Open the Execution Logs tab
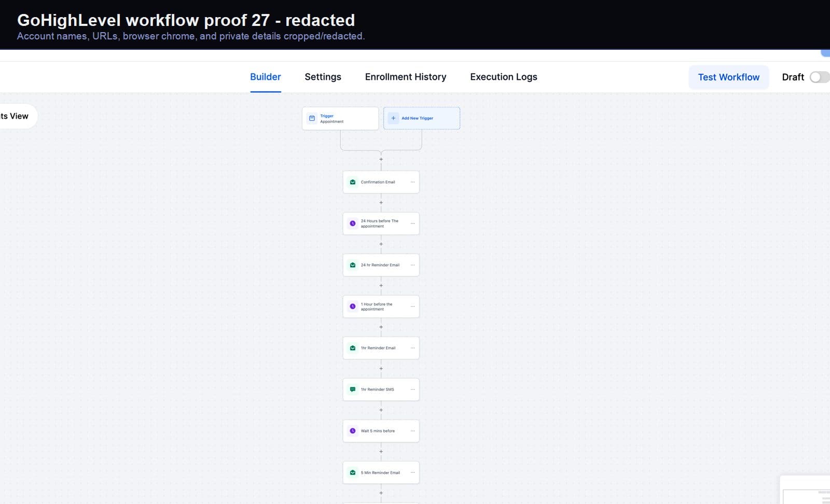 click(x=504, y=77)
